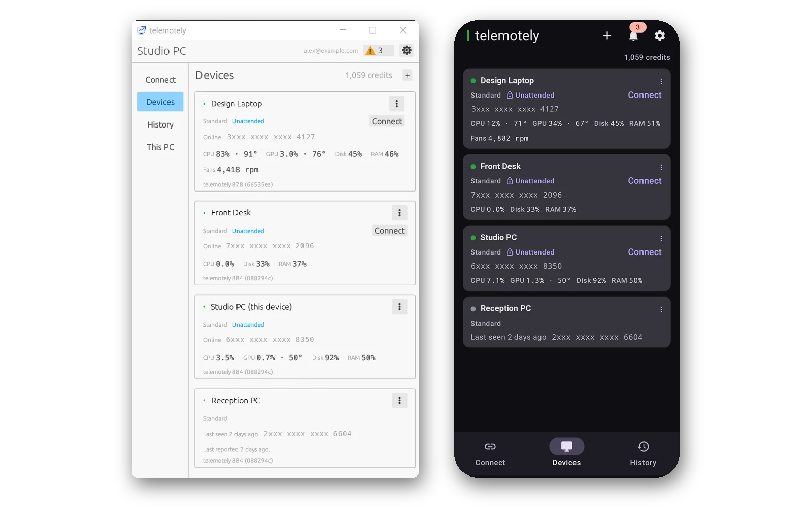Open the settings gear in mobile app

(x=660, y=36)
